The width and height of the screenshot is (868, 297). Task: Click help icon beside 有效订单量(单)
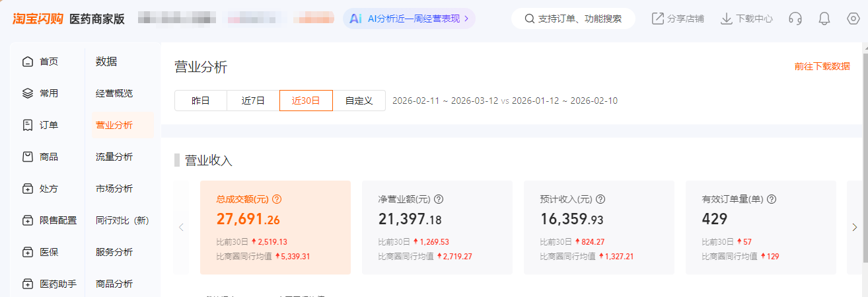tap(771, 199)
